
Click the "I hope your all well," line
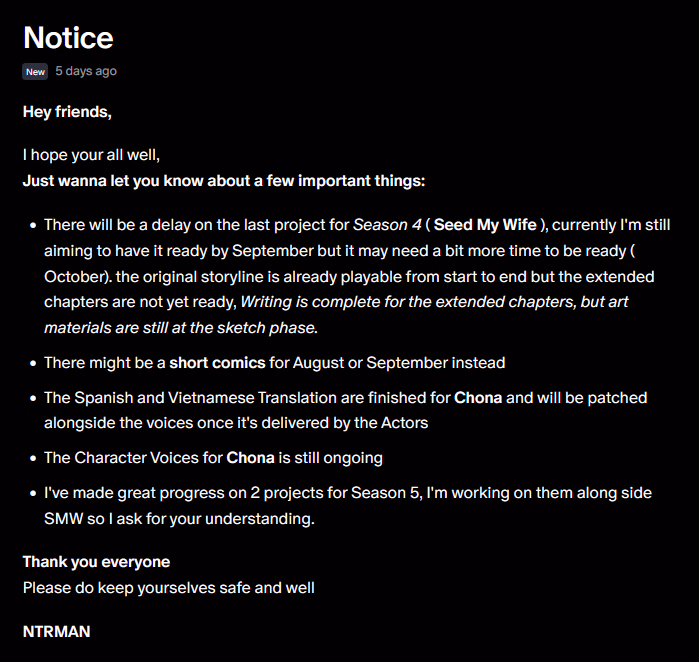coord(91,155)
